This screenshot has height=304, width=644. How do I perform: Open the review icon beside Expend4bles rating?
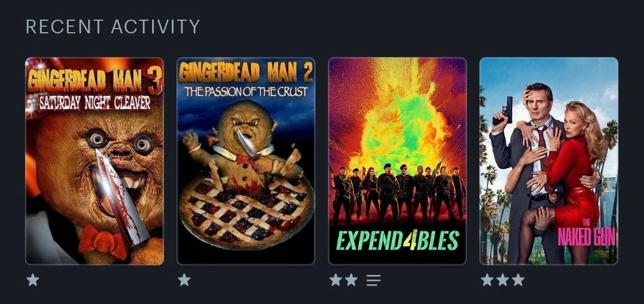(374, 280)
